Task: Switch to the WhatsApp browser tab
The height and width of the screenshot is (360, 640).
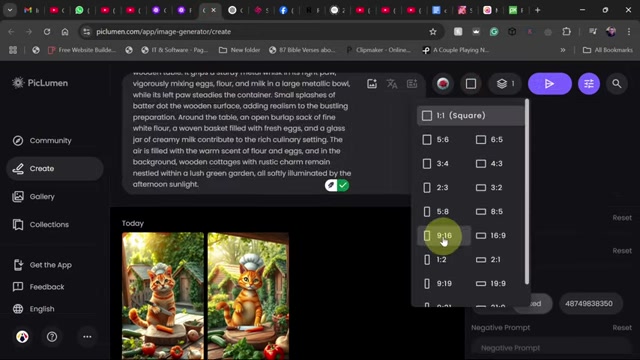Action: 82,10
